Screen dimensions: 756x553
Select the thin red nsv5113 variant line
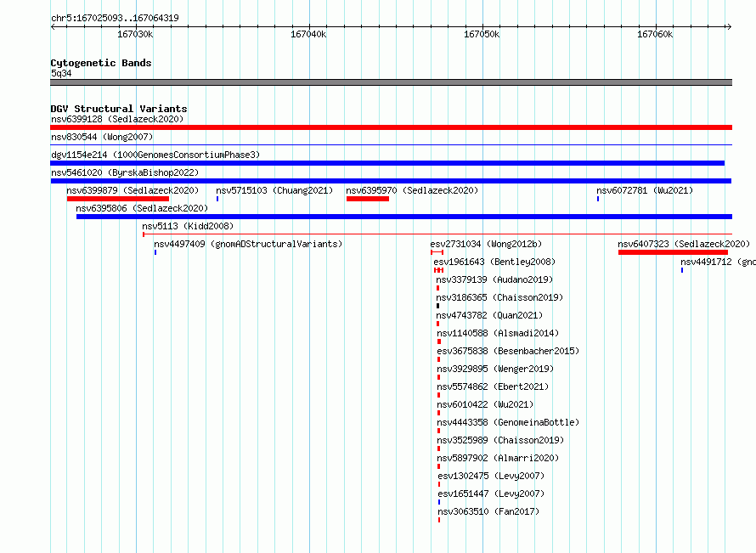[437, 234]
